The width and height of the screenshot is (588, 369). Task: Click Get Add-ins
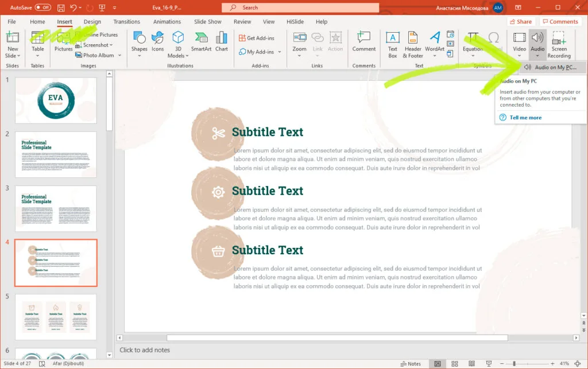click(257, 38)
